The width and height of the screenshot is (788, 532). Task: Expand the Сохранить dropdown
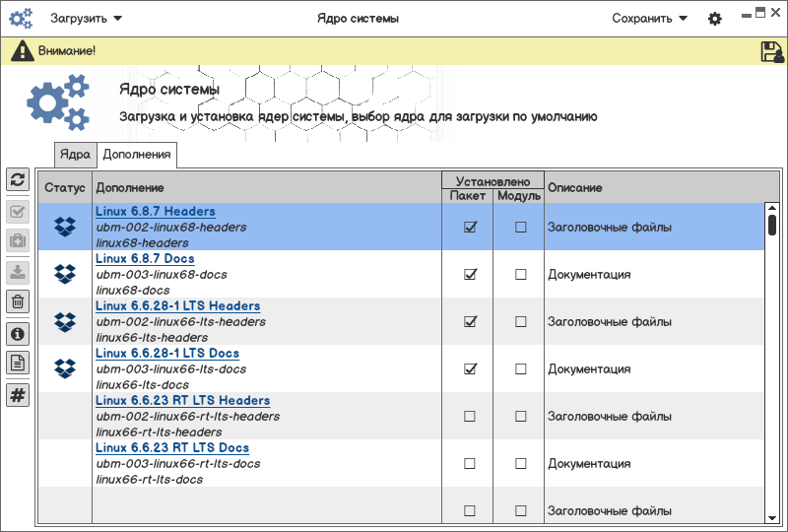[x=649, y=18]
